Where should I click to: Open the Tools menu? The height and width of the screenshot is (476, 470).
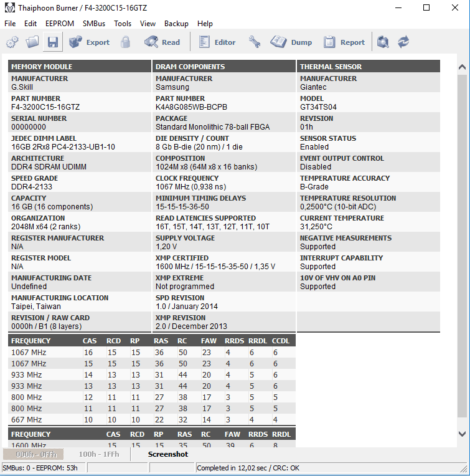123,24
